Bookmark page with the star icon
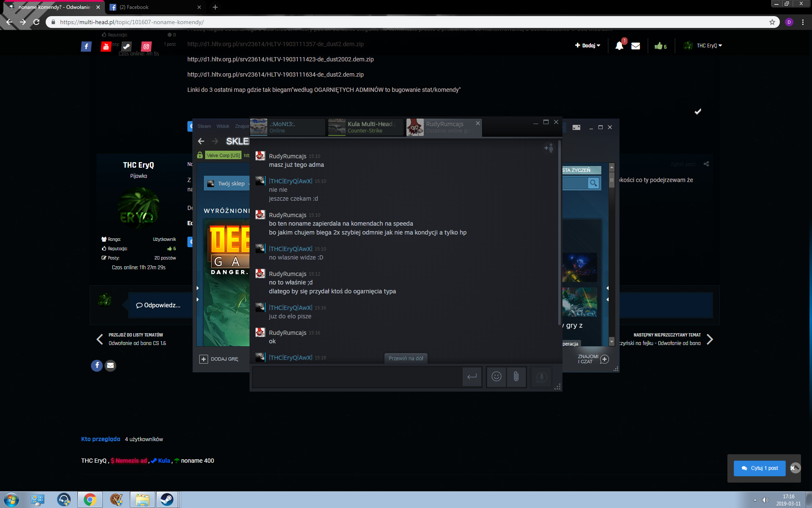The width and height of the screenshot is (812, 508). 772,22
